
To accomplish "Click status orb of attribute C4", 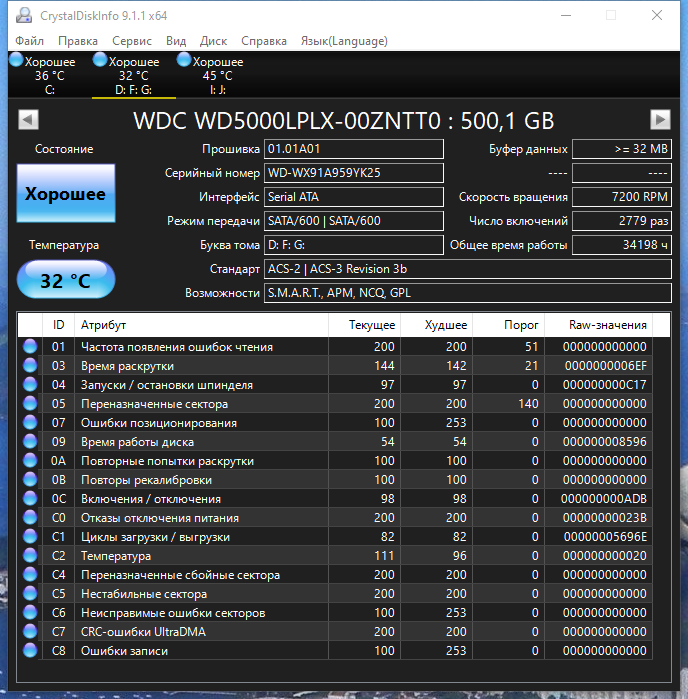I will [30, 575].
